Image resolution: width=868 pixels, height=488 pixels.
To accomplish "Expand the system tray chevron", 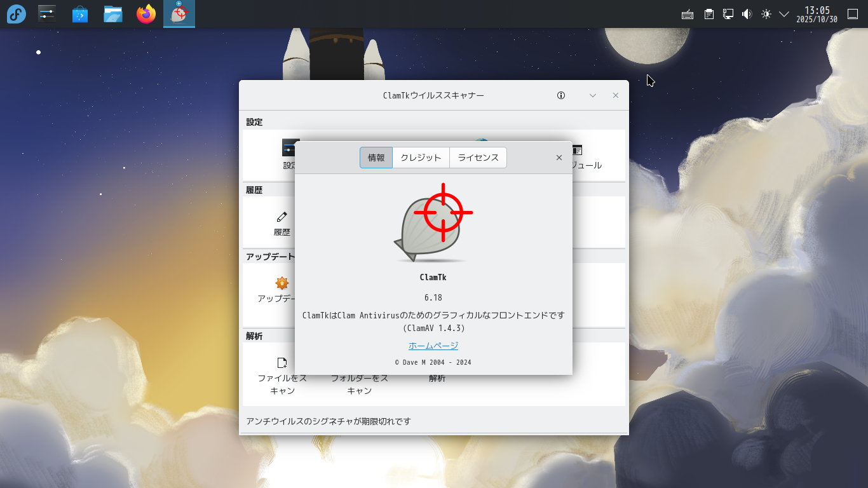I will 783,13.
